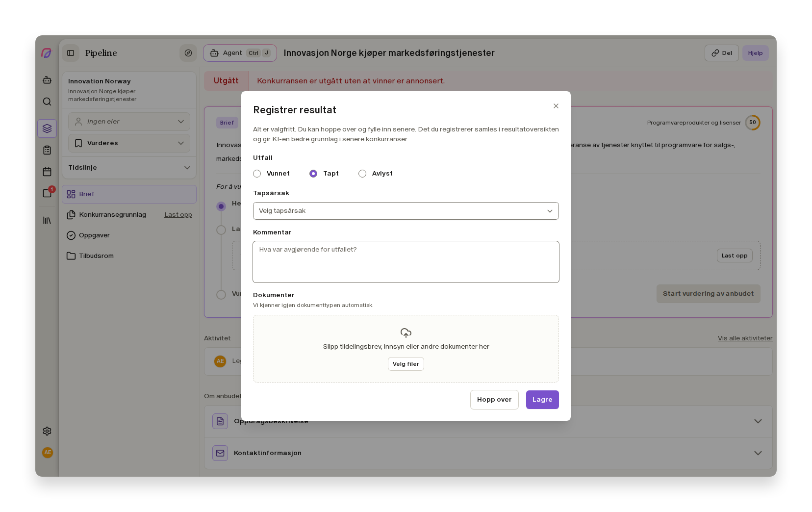
Task: Expand the Oppdragsbeskrivelse section chevron
Action: [758, 421]
